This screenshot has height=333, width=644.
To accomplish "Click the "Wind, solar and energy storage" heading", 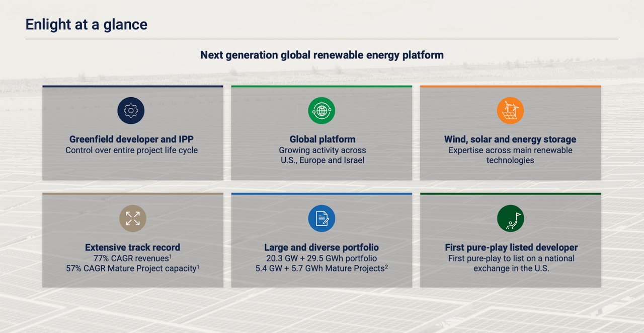I will (510, 140).
